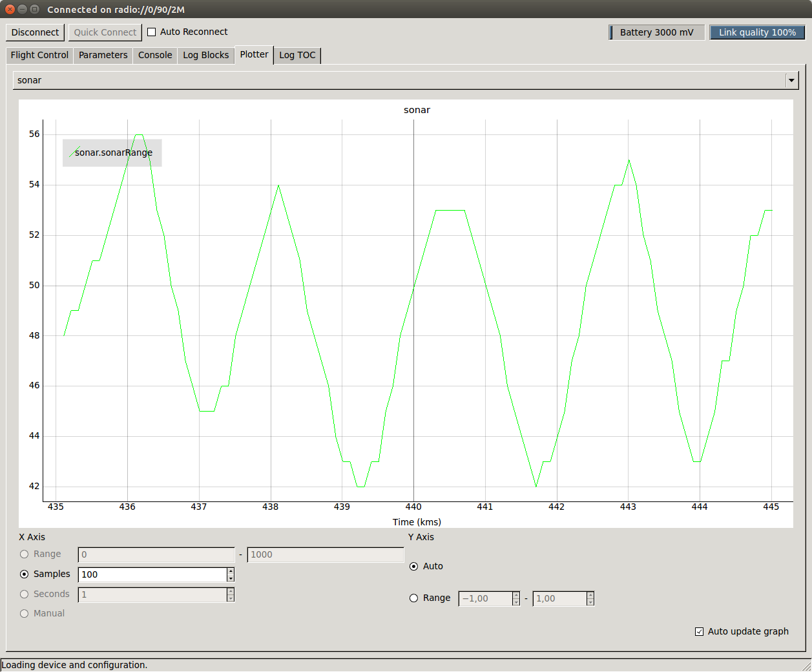This screenshot has width=812, height=672.
Task: Increment the Samples spinner up arrow
Action: (231, 571)
